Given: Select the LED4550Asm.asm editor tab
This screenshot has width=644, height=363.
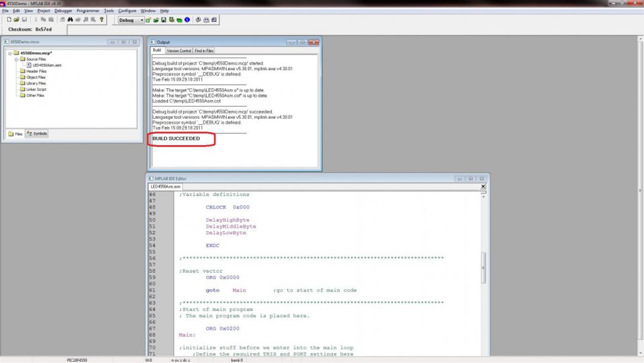Looking at the screenshot, I should click(166, 186).
